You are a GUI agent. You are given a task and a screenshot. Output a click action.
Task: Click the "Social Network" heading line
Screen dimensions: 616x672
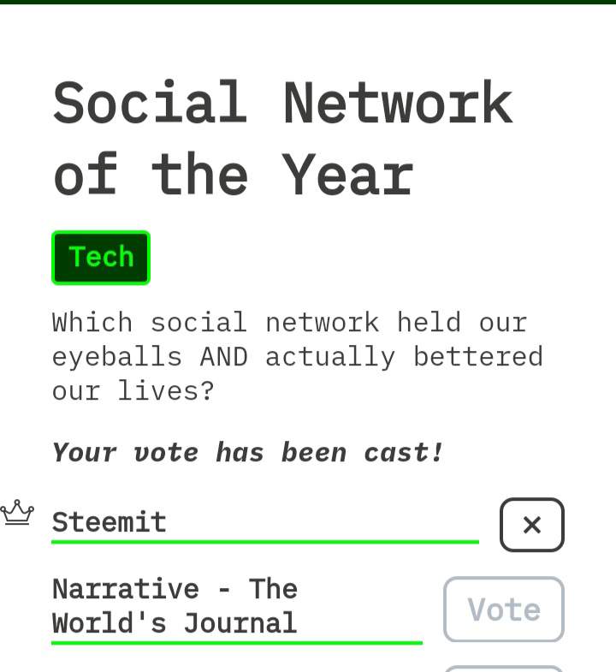click(282, 103)
